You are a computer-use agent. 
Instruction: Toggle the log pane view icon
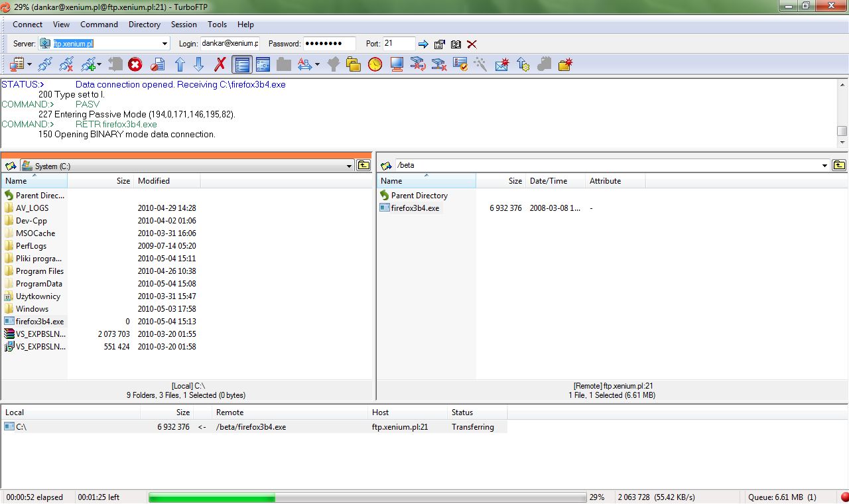pyautogui.click(x=242, y=64)
